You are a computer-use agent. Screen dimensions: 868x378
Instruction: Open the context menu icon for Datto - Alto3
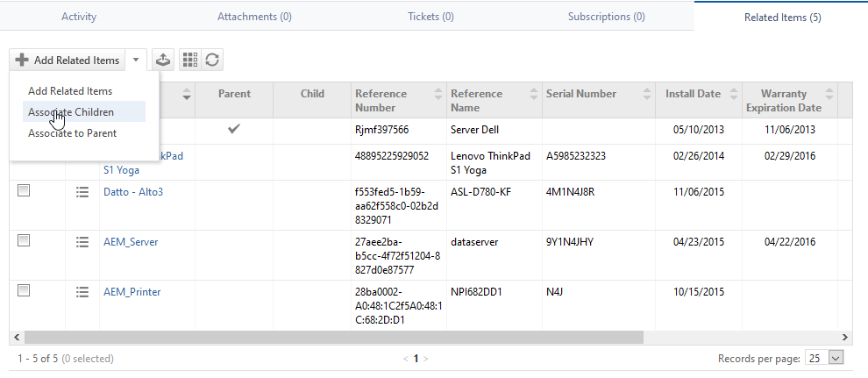[82, 192]
